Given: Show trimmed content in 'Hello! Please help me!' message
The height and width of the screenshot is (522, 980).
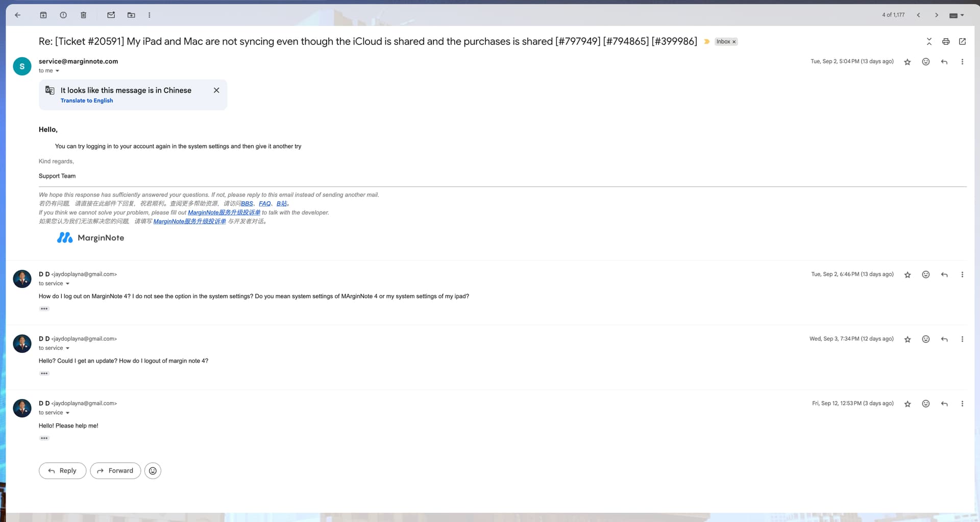Looking at the screenshot, I should 44,438.
